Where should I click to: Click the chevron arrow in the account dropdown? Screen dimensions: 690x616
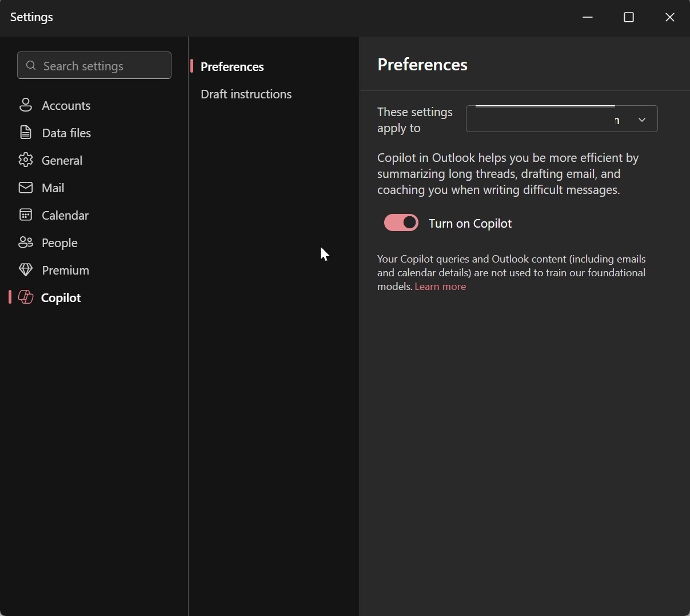click(643, 120)
